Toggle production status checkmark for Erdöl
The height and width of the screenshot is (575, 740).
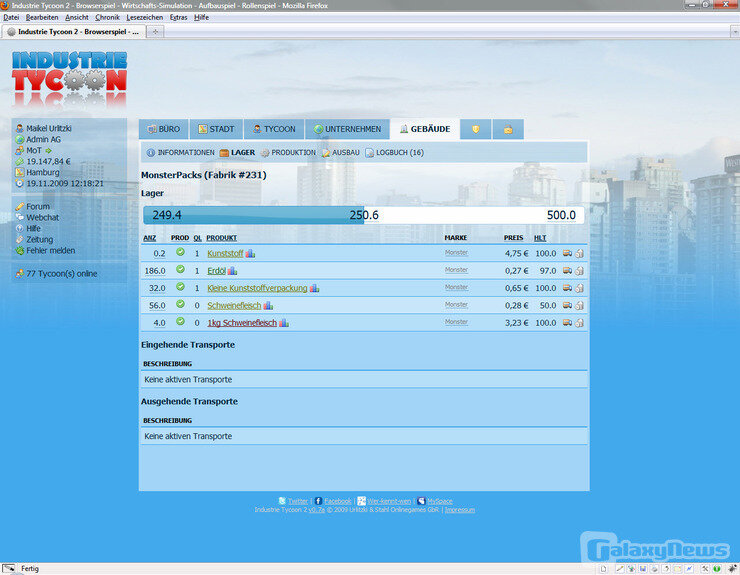tap(180, 269)
